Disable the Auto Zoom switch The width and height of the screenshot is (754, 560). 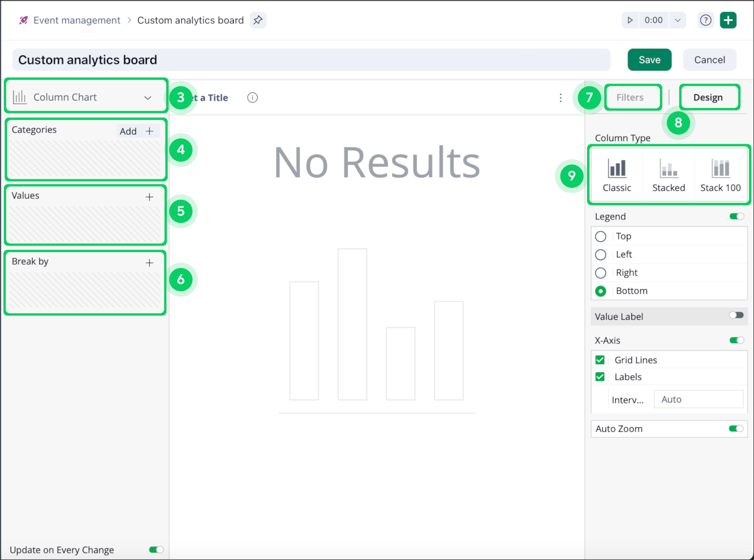click(736, 428)
